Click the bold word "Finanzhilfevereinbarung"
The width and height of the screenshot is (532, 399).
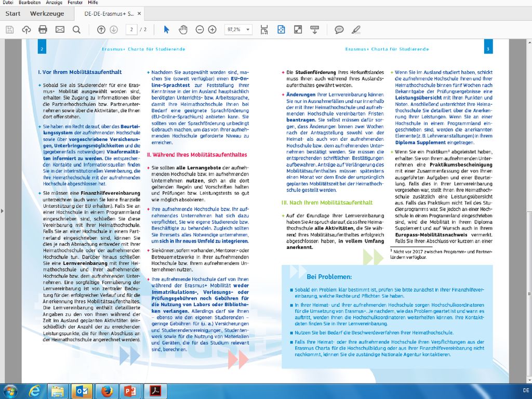tap(110, 193)
